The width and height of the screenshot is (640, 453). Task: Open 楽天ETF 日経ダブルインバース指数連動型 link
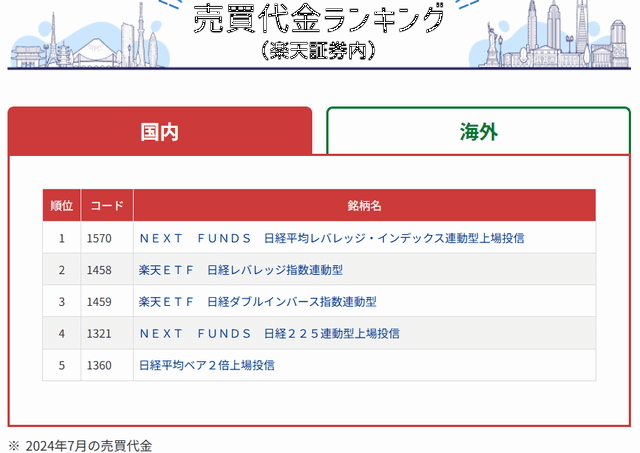[258, 302]
